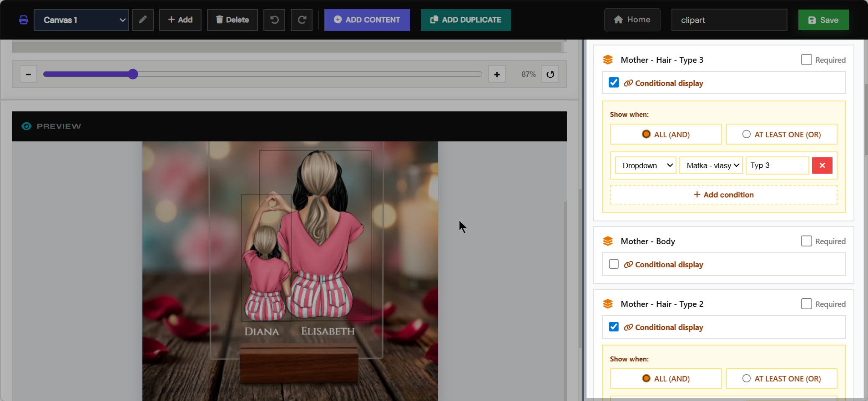The width and height of the screenshot is (868, 401).
Task: Click the green Save button
Action: [x=823, y=20]
